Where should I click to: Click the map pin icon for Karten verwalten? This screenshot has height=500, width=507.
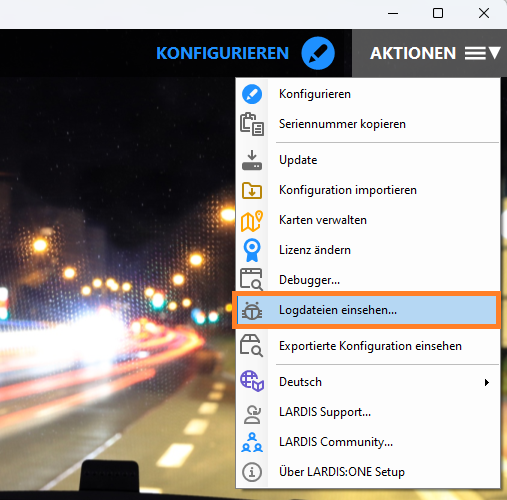252,220
